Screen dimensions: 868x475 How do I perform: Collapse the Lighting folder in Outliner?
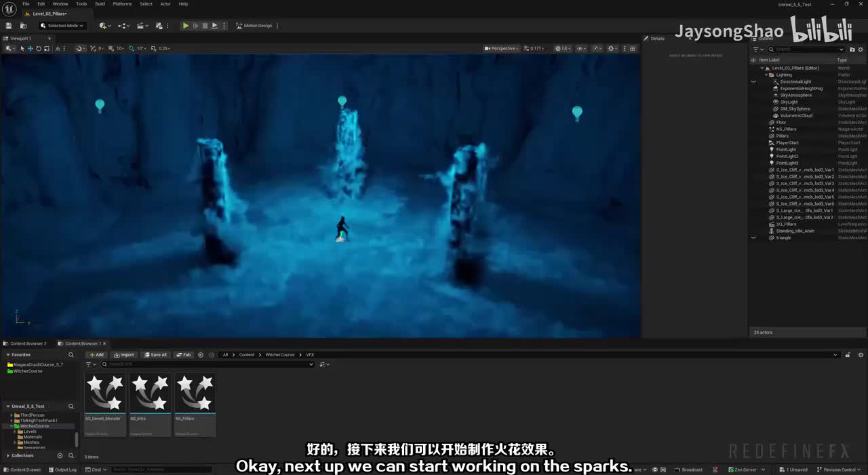(x=767, y=75)
